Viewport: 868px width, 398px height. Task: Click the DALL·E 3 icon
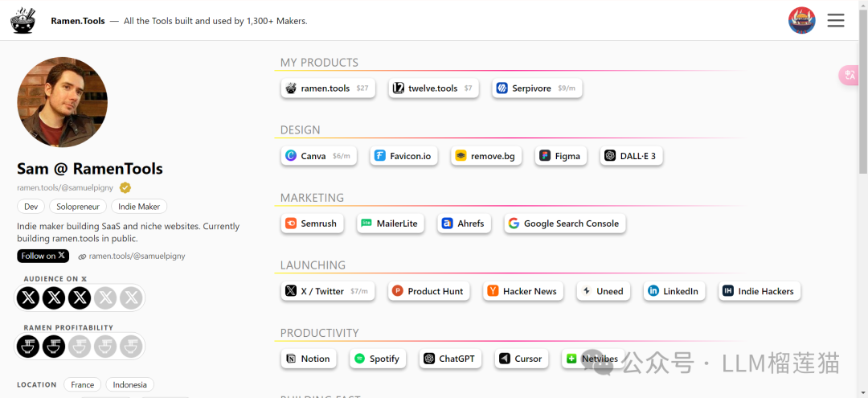click(610, 156)
